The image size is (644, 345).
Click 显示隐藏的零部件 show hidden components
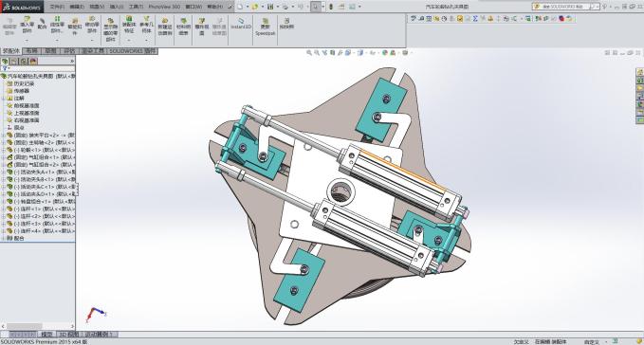tap(110, 28)
